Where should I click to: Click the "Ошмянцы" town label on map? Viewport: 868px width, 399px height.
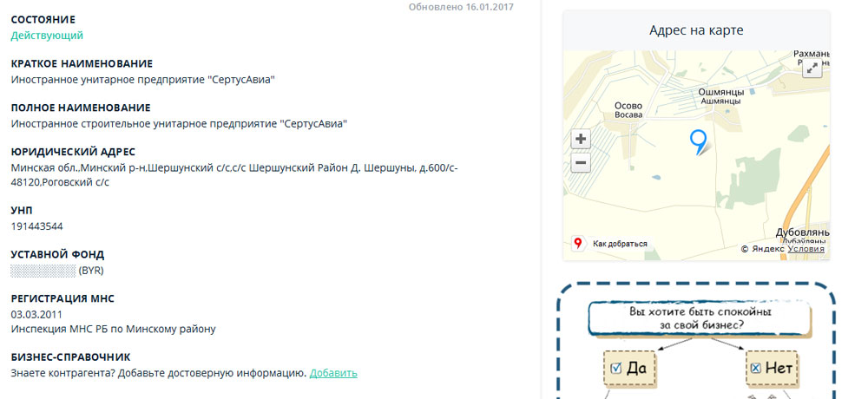pyautogui.click(x=720, y=90)
